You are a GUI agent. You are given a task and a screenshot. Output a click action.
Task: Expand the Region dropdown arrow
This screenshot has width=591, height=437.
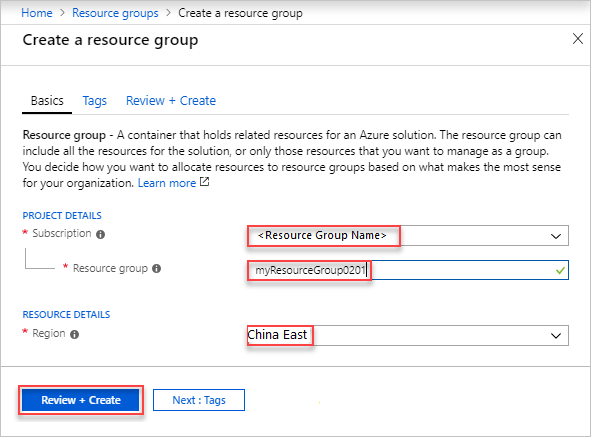[556, 336]
